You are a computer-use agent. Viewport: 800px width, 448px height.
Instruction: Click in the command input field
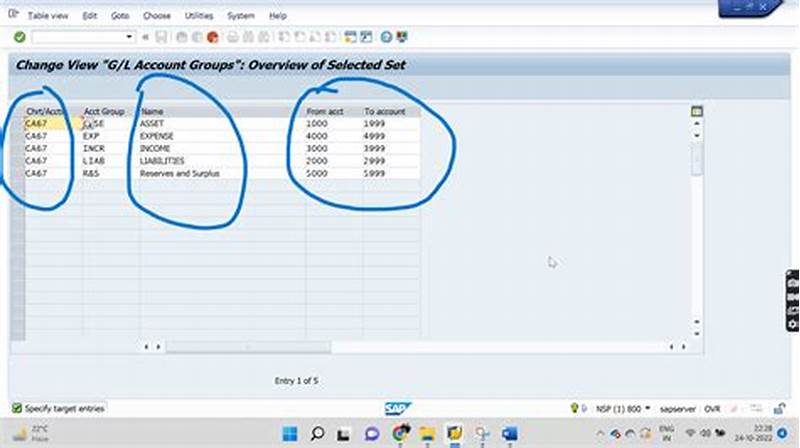tap(78, 37)
